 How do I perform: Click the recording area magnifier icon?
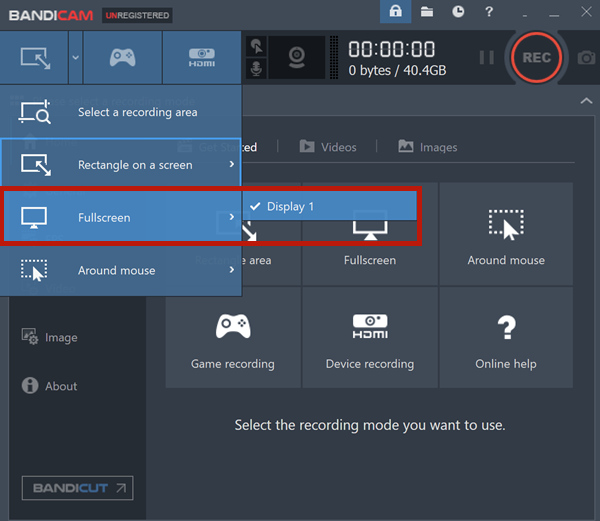[35, 112]
